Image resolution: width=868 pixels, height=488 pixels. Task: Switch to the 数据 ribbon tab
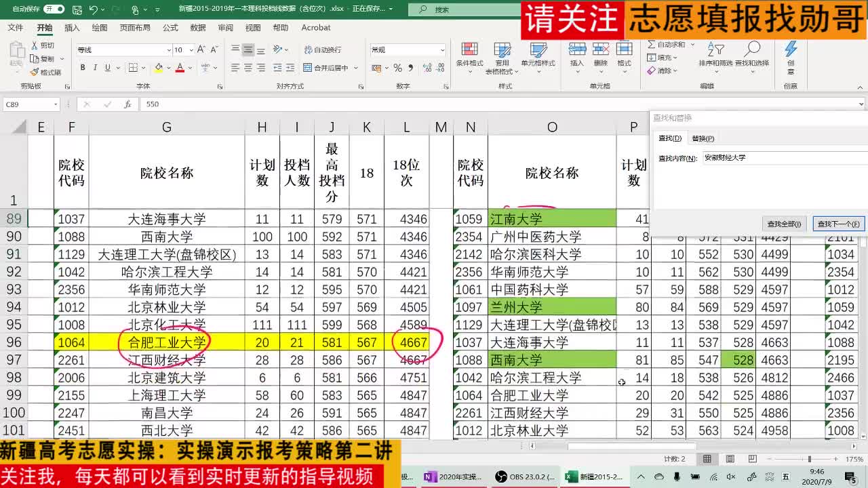click(x=198, y=28)
